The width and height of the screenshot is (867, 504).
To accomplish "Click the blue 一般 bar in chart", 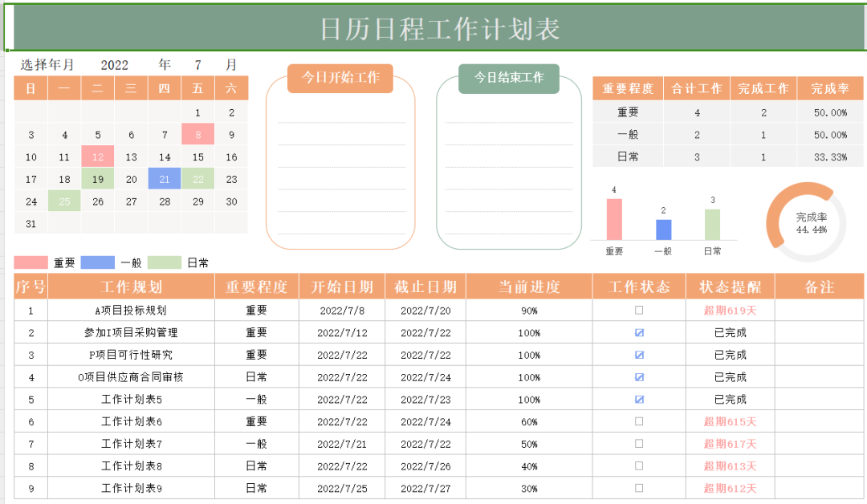I will click(x=664, y=230).
